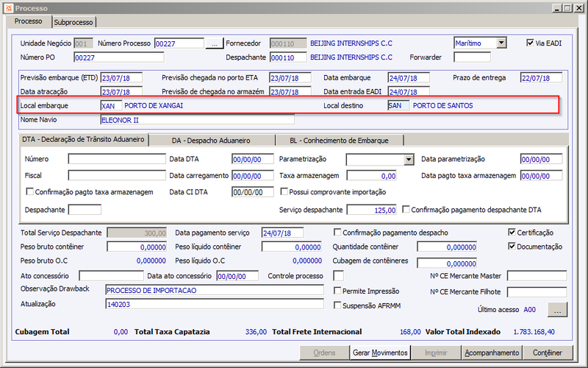Open lookup button beside Número Processo

[215, 43]
